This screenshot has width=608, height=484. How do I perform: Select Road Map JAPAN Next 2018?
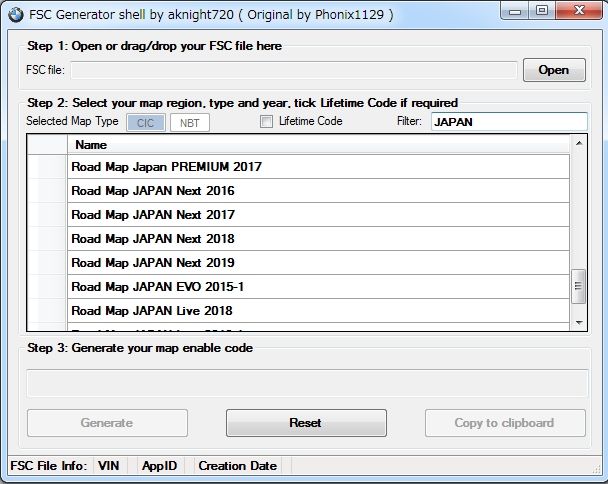(318, 239)
